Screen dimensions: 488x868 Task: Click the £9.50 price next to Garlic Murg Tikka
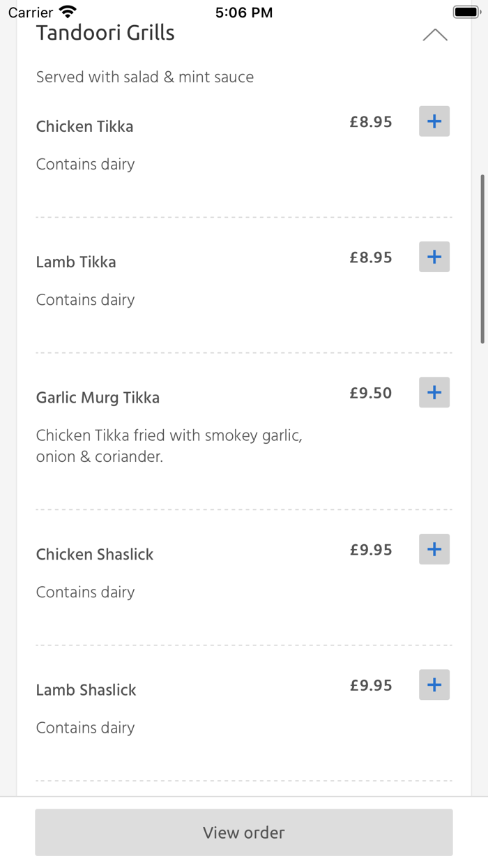click(x=371, y=393)
